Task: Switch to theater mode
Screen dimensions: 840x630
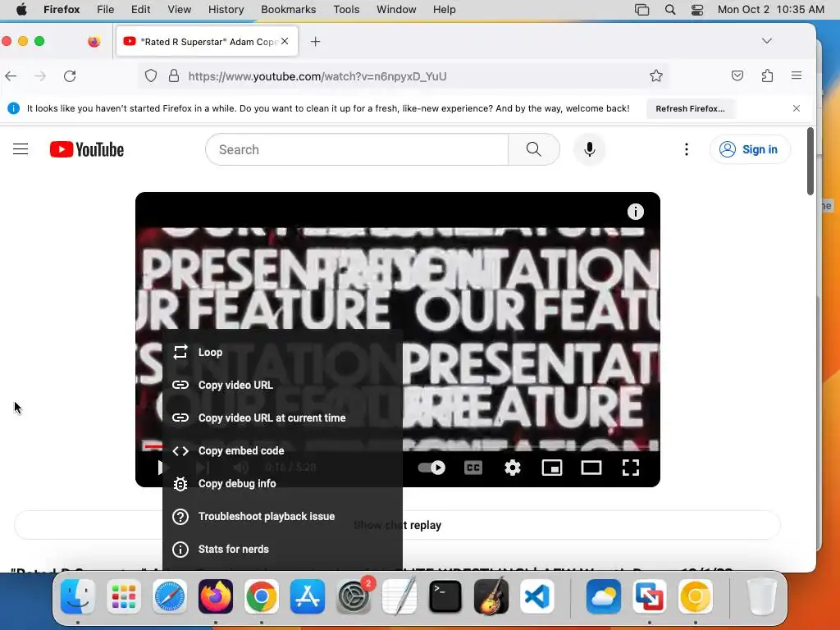Action: (591, 468)
